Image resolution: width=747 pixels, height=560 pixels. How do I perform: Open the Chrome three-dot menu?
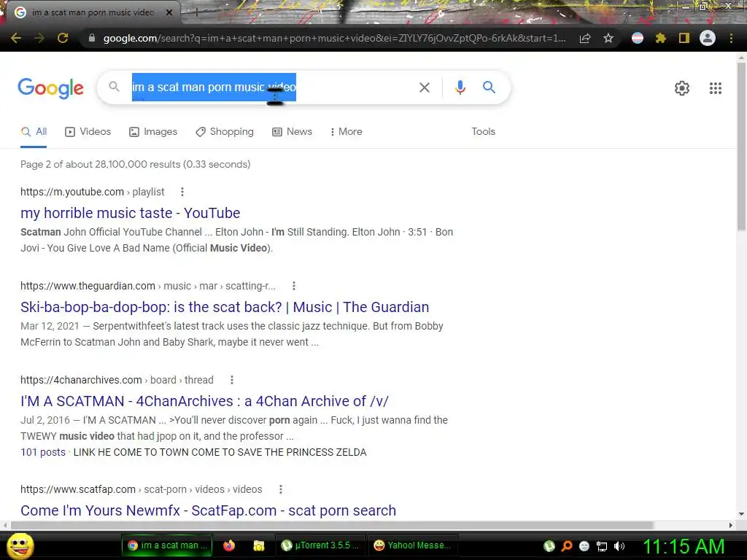(731, 38)
